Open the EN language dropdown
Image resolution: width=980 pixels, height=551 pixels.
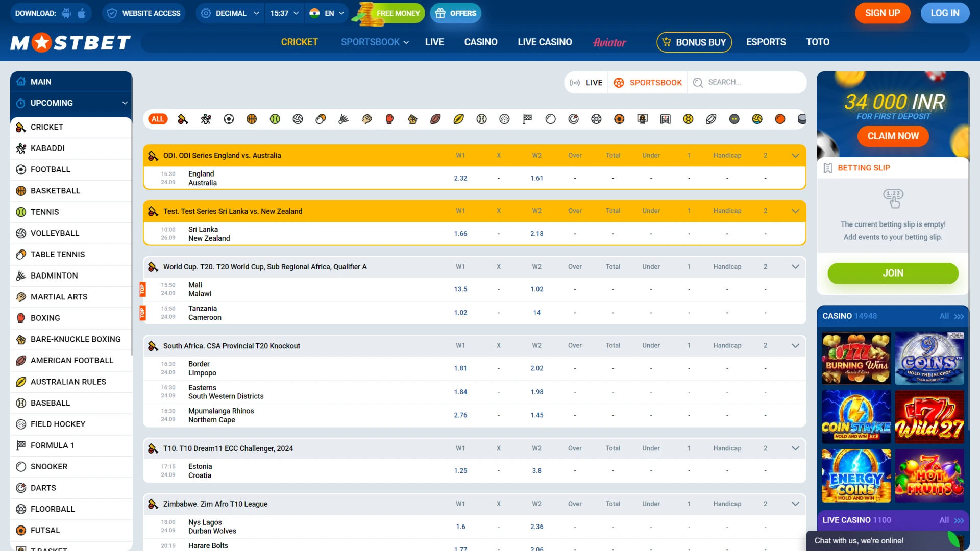click(x=327, y=13)
